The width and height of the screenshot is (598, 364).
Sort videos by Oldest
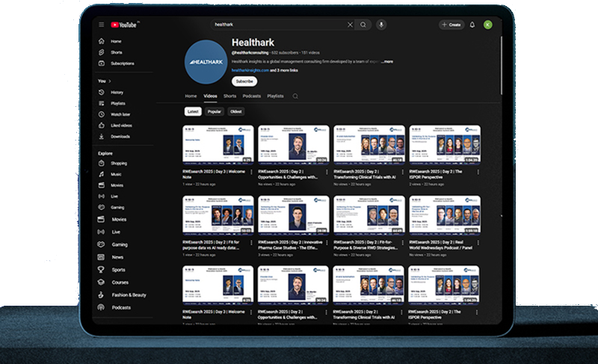tap(236, 111)
